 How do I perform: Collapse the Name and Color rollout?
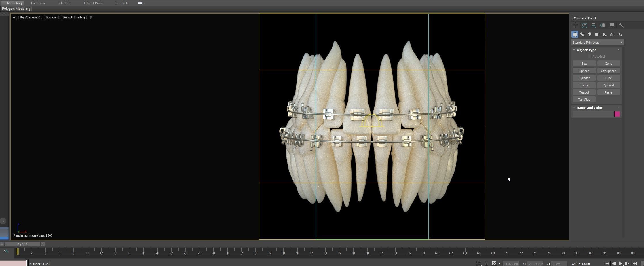tap(574, 108)
